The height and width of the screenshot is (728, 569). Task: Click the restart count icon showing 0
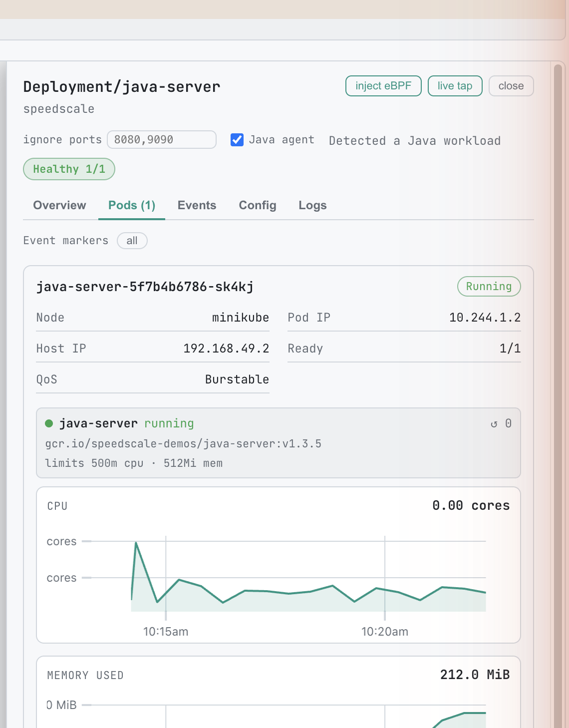(501, 423)
